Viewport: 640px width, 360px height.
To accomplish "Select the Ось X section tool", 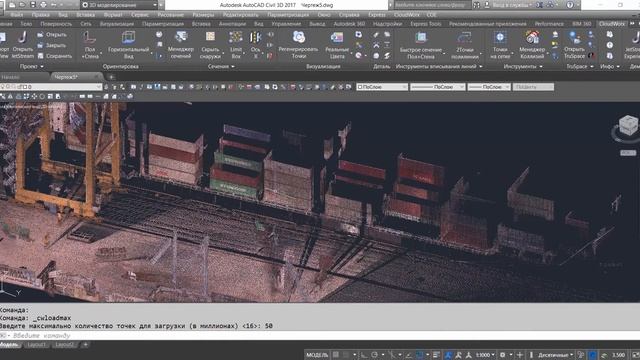I will click(256, 44).
